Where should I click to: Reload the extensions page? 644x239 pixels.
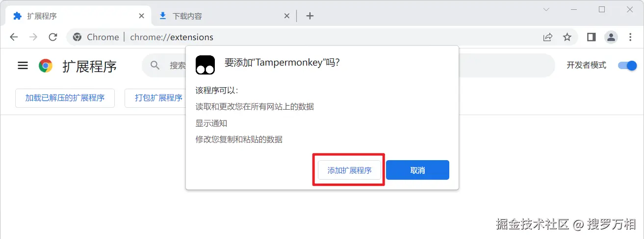pyautogui.click(x=53, y=37)
